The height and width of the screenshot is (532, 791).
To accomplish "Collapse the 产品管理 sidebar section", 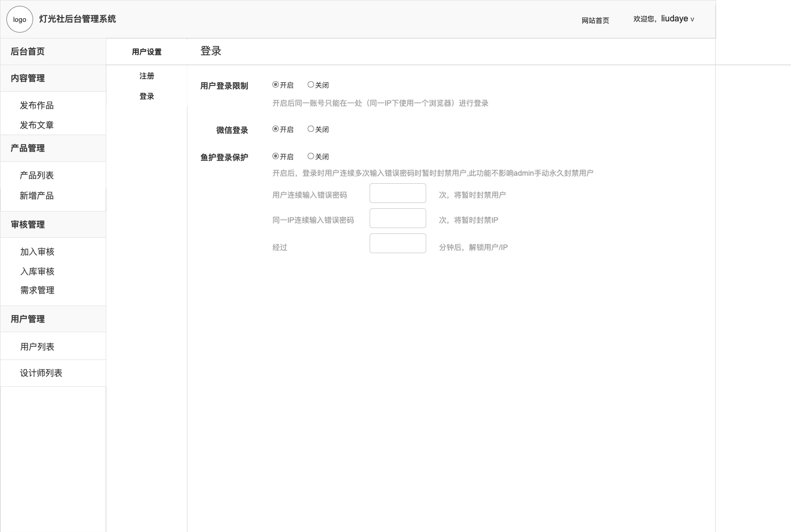I will click(28, 148).
